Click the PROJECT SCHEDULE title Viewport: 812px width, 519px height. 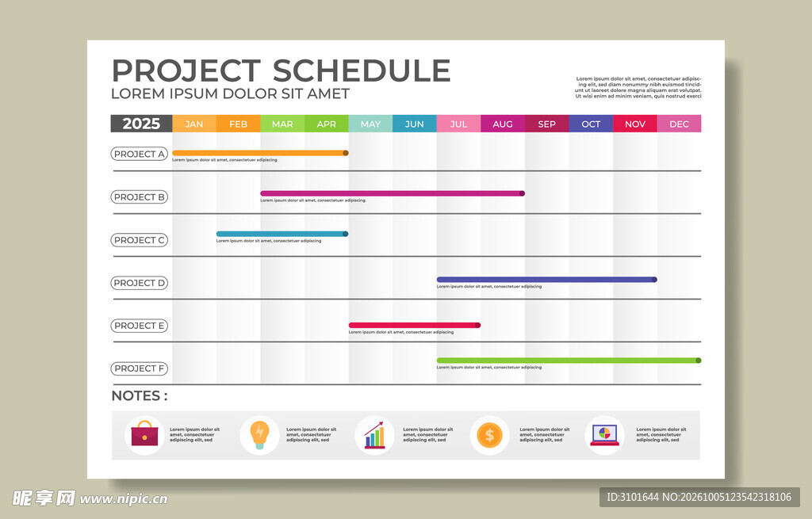tap(282, 71)
